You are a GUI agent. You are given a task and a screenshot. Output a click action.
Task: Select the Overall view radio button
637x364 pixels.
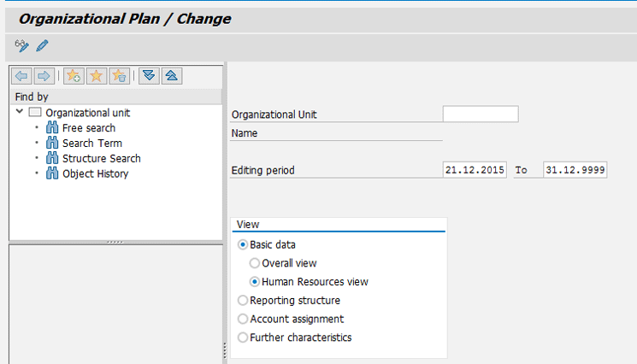255,263
